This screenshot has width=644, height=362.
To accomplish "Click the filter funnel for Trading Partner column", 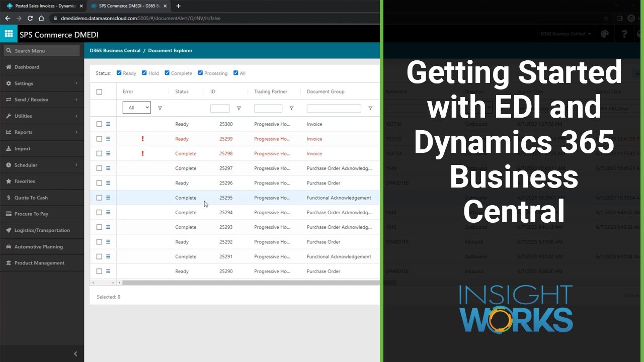I will tap(291, 108).
